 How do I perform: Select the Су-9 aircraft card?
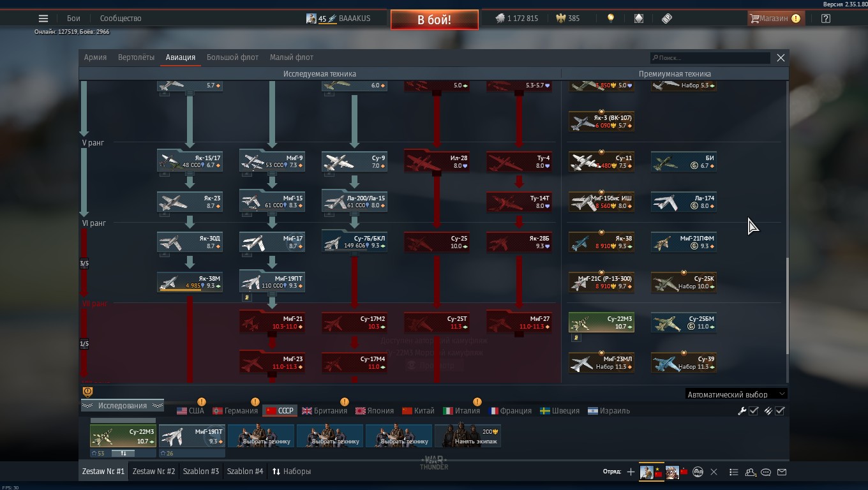point(354,161)
